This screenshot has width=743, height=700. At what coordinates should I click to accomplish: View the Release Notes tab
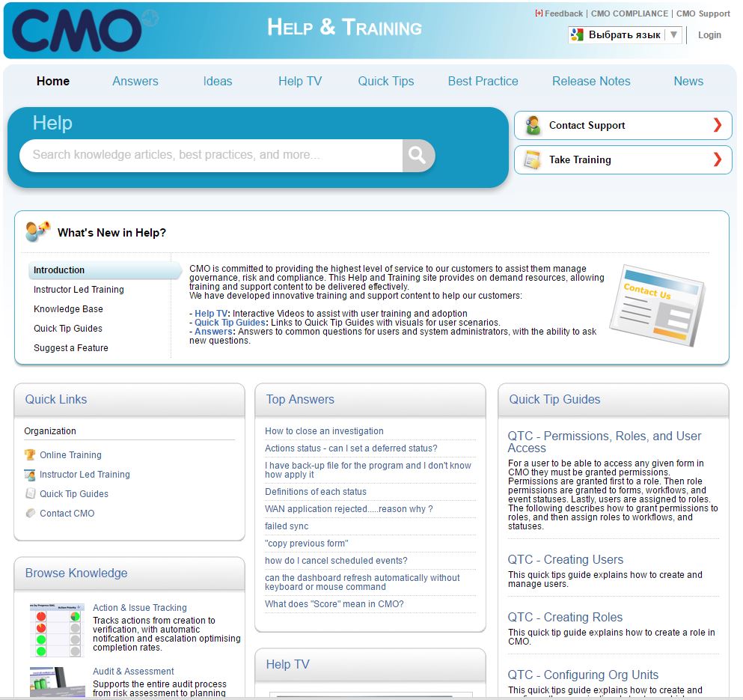point(591,81)
